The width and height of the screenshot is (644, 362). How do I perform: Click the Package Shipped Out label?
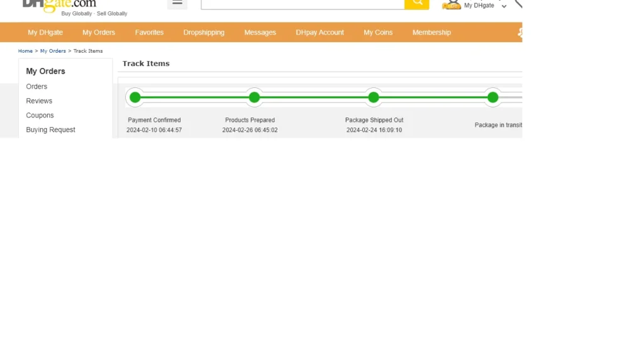click(374, 120)
